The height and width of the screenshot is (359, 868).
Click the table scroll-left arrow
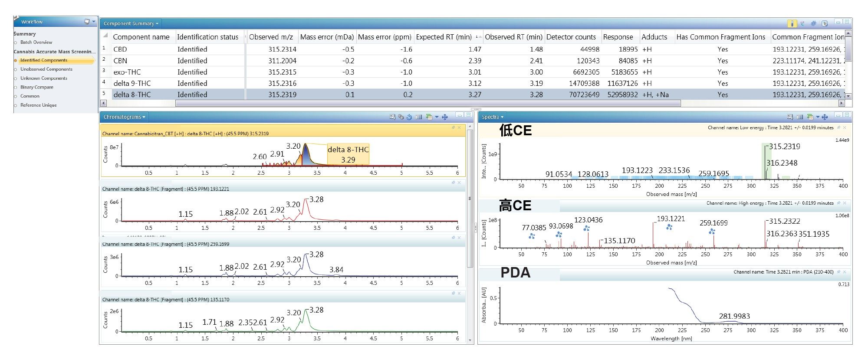103,103
